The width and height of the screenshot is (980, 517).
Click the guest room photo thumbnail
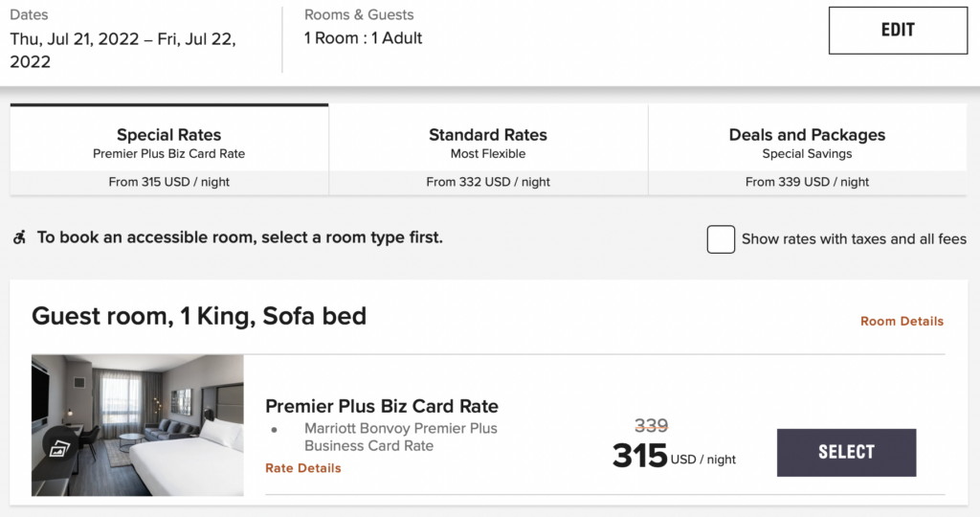[138, 425]
